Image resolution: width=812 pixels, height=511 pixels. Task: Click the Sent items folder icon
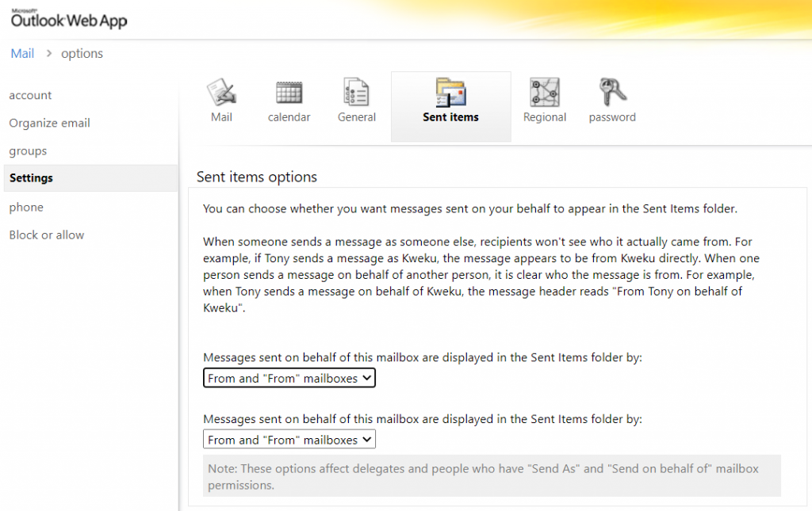[450, 93]
